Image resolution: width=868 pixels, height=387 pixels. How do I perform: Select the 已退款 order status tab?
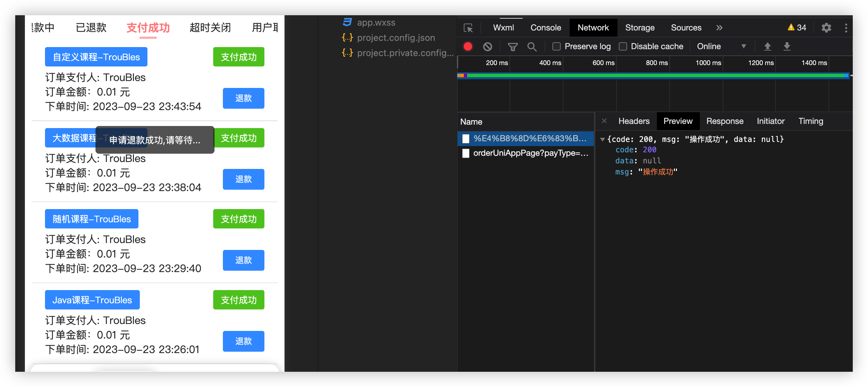click(x=91, y=27)
